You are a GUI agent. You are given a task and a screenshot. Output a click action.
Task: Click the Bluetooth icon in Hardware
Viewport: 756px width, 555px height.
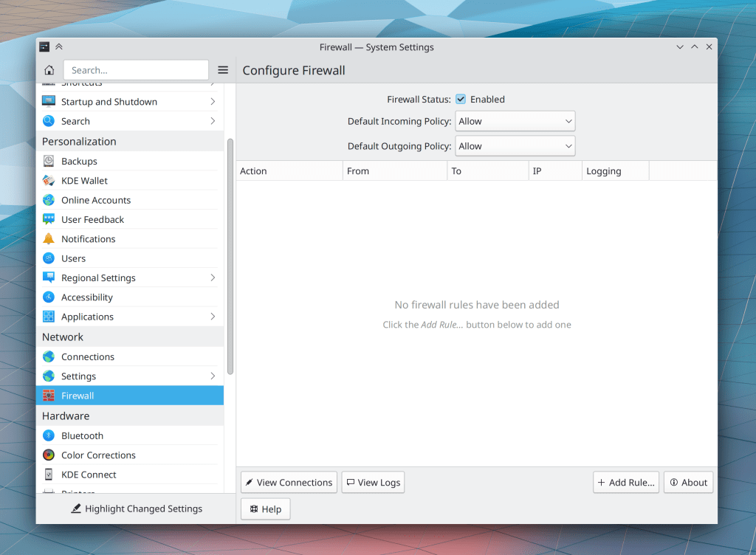[49, 436]
